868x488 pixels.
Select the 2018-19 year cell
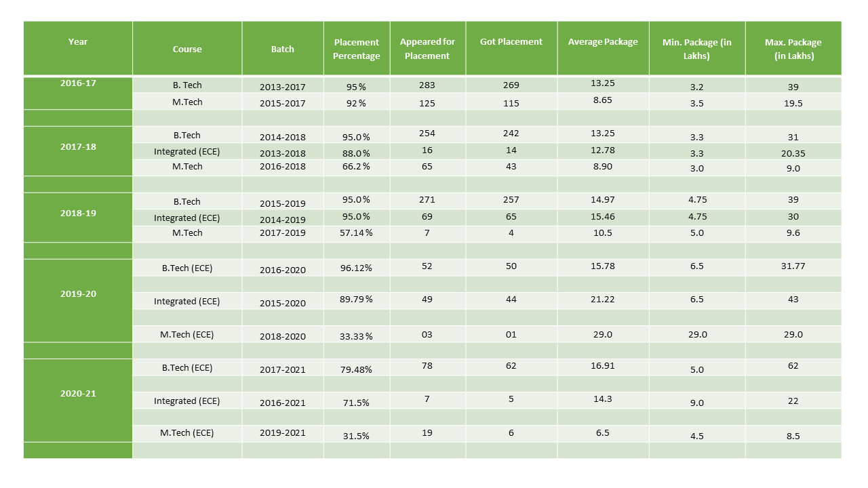coord(78,213)
